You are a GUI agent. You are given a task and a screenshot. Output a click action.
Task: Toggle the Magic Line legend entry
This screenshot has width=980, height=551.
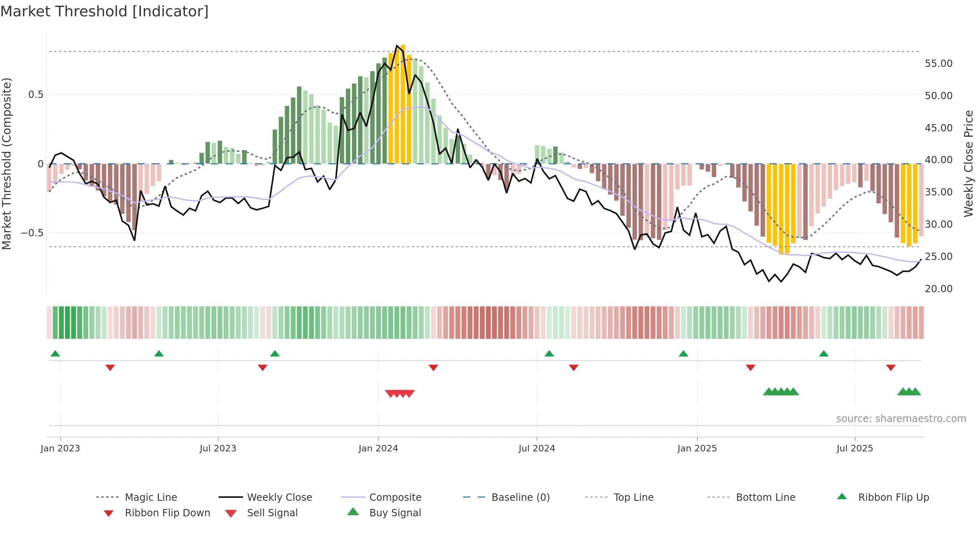136,497
